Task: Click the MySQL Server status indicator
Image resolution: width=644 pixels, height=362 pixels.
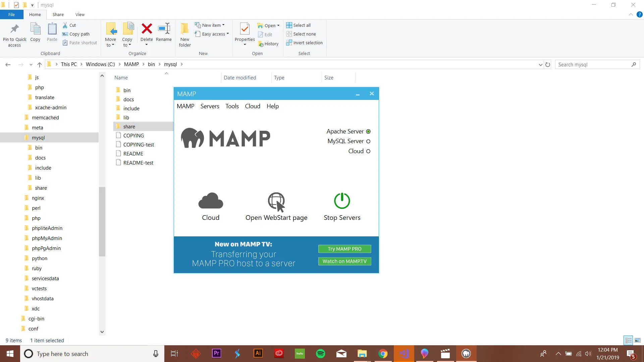Action: coord(368,141)
